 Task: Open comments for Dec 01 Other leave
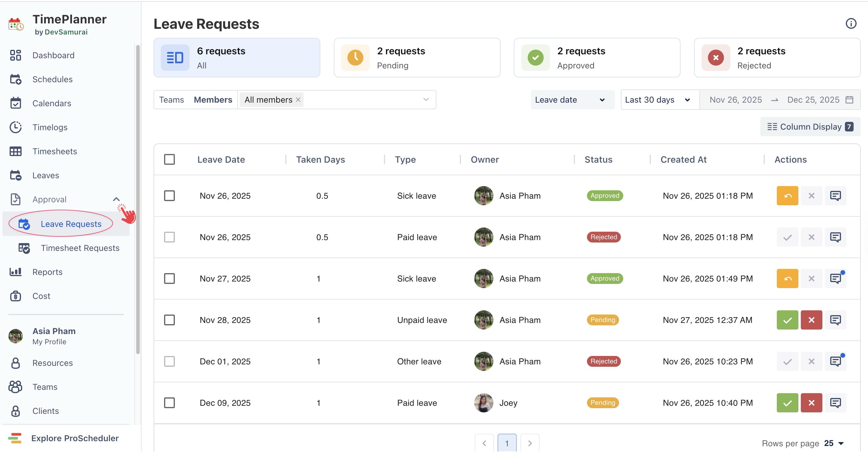tap(835, 361)
